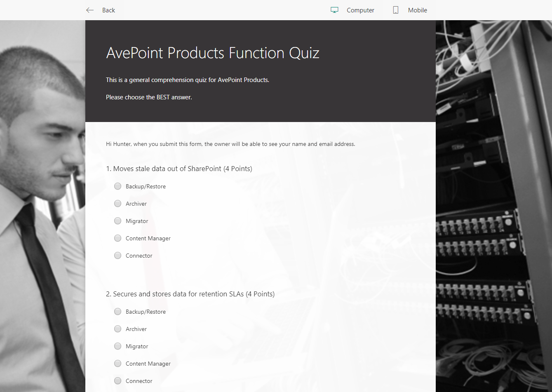The width and height of the screenshot is (552, 392).
Task: Select Archiver for question 1
Action: (117, 203)
